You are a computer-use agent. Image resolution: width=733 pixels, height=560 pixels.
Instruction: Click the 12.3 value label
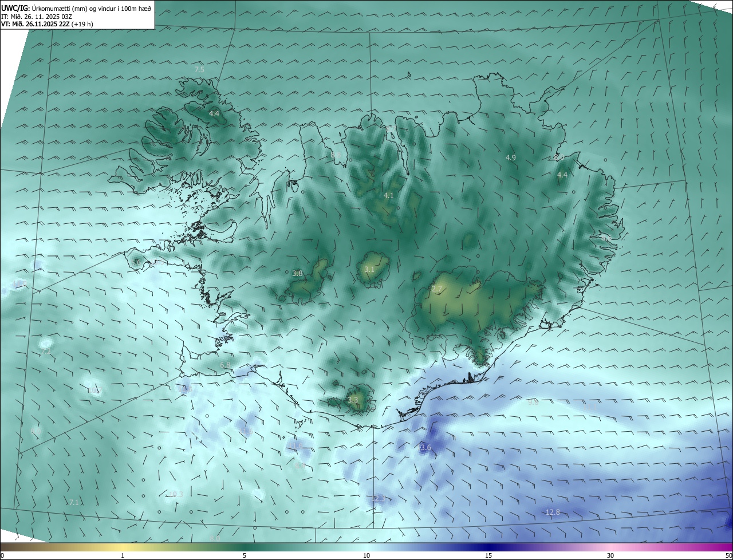(377, 499)
